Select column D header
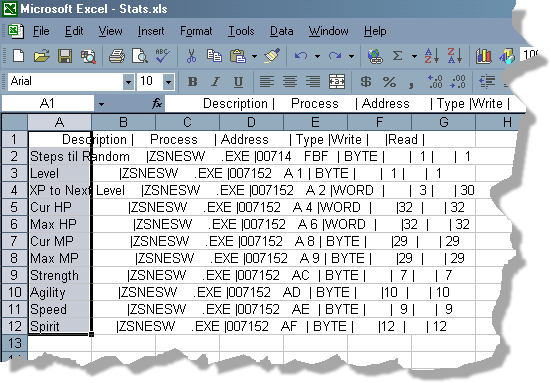This screenshot has width=551, height=383. click(x=251, y=122)
